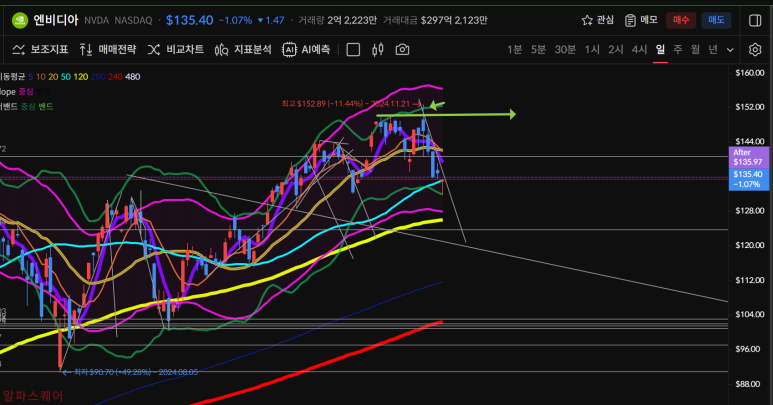Switch to the 2시 timeframe

coord(616,50)
